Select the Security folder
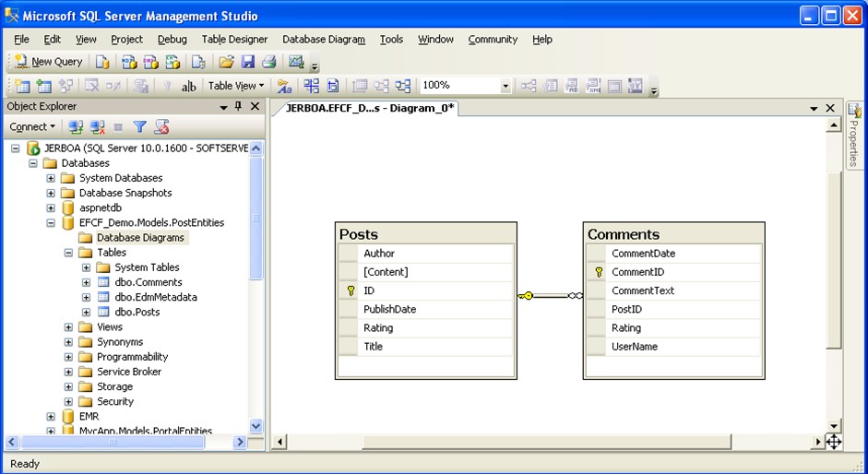Image resolution: width=868 pixels, height=474 pixels. point(115,401)
